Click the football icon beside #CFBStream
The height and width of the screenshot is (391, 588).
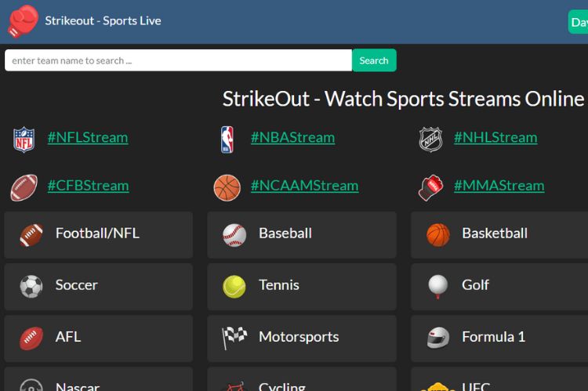coord(24,187)
